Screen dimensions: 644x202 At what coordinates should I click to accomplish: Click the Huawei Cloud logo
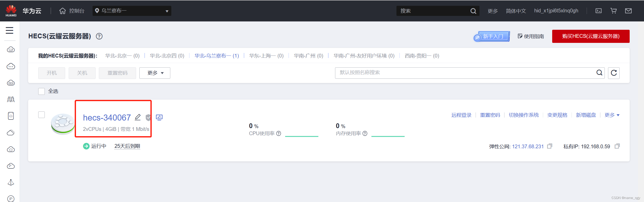(11, 11)
